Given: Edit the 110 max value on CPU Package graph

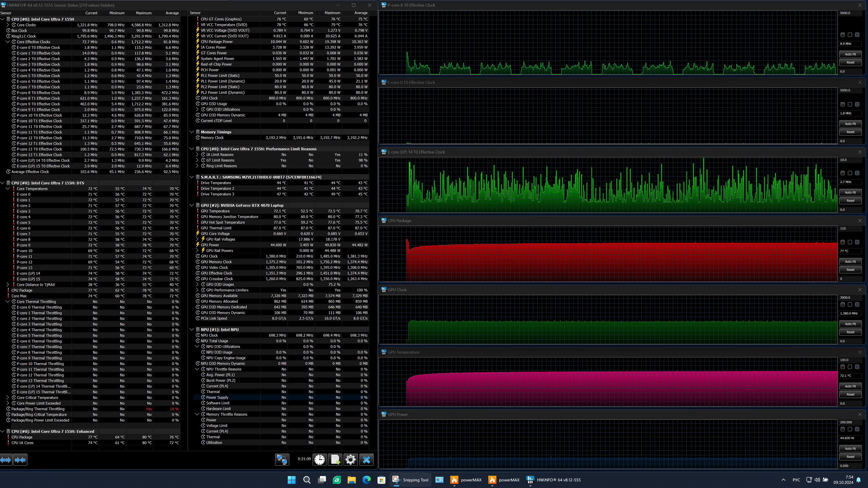Looking at the screenshot, I should tap(850, 228).
